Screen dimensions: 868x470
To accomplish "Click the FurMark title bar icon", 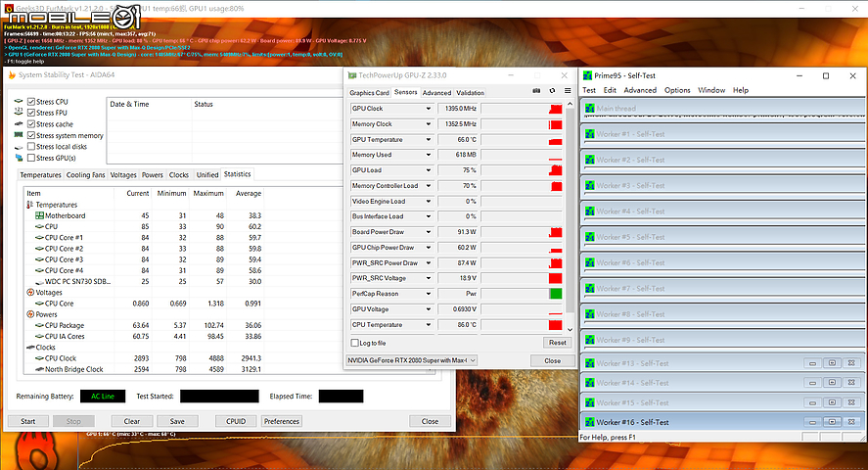I will [x=9, y=8].
